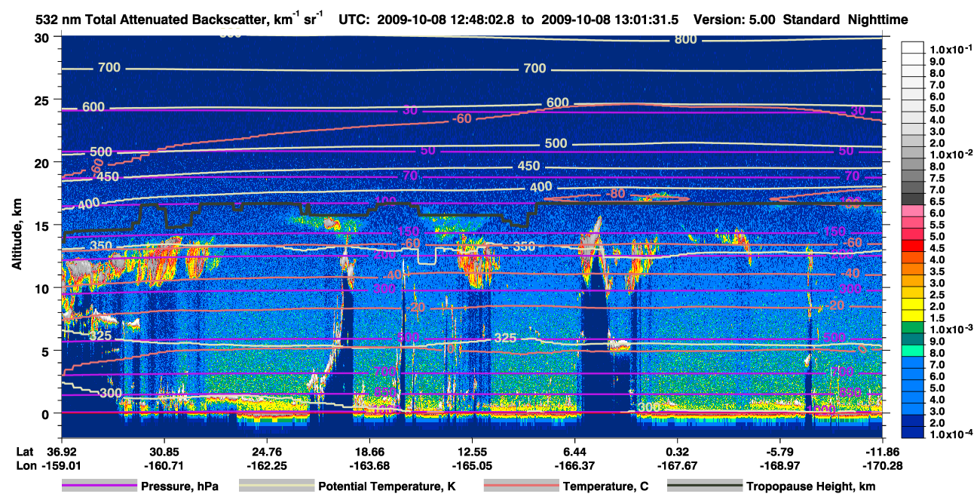Click latitude value 12.55
The height and width of the screenshot is (503, 980).
click(x=473, y=452)
